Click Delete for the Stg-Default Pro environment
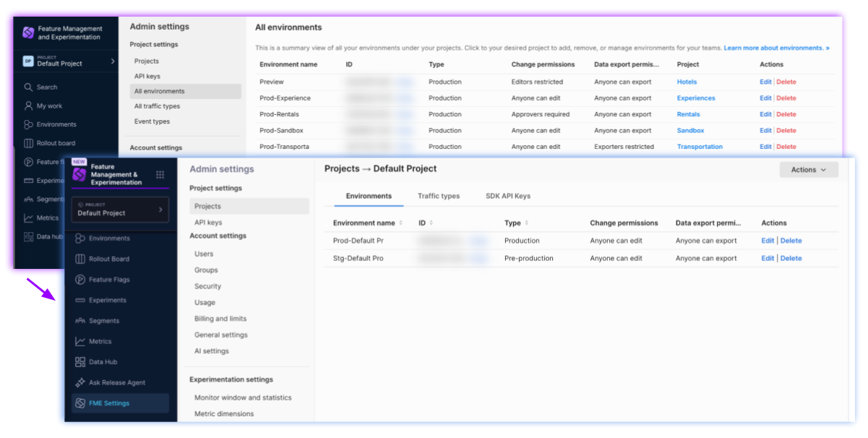The height and width of the screenshot is (438, 868). point(791,258)
